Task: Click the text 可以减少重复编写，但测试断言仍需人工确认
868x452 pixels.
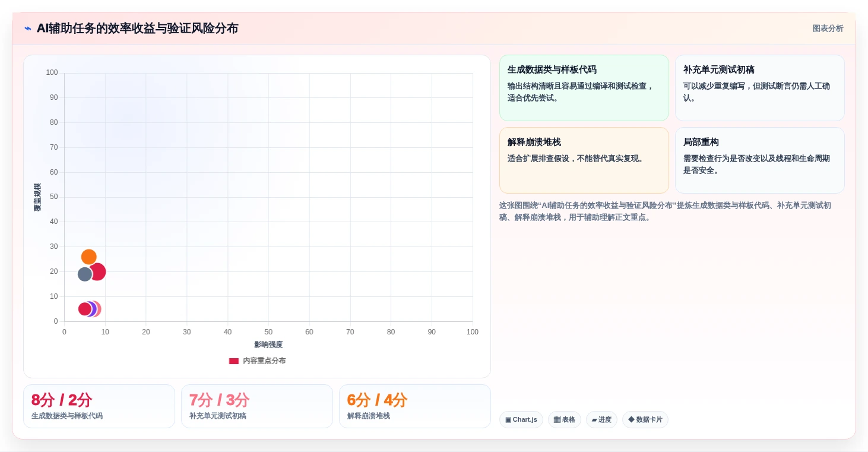Action: tap(757, 91)
